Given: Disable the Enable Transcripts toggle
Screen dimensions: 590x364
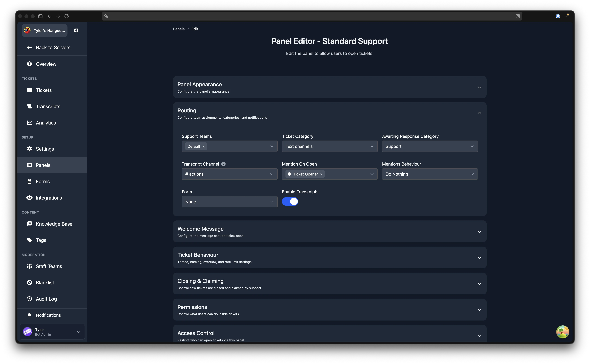Looking at the screenshot, I should pos(290,201).
